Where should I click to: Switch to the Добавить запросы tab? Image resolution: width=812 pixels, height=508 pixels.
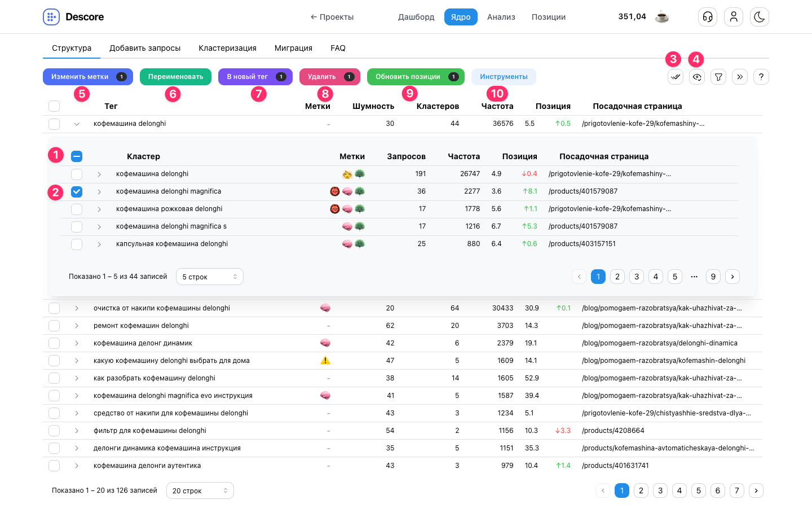(145, 48)
